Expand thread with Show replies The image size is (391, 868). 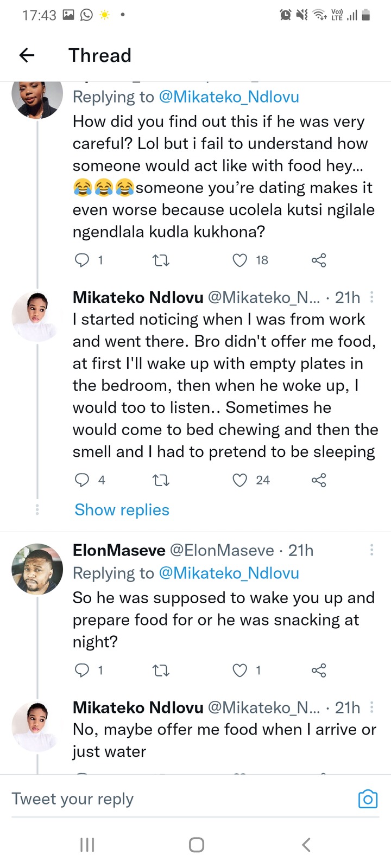pos(122,510)
